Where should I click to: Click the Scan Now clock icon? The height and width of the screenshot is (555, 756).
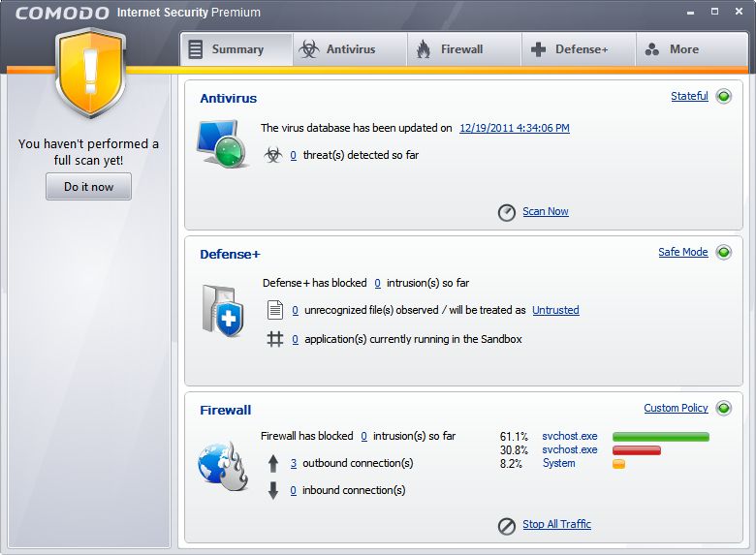point(506,212)
